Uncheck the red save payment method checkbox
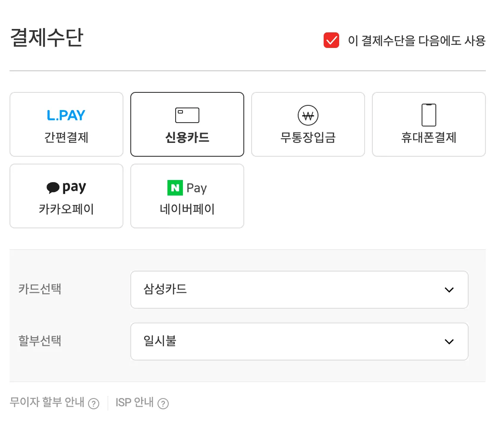The width and height of the screenshot is (504, 430). coord(331,40)
